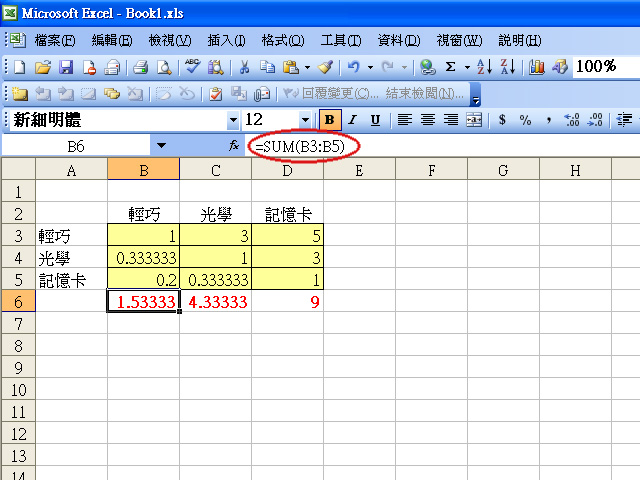Expand the Undo history arrow
The image size is (640, 480).
370,67
